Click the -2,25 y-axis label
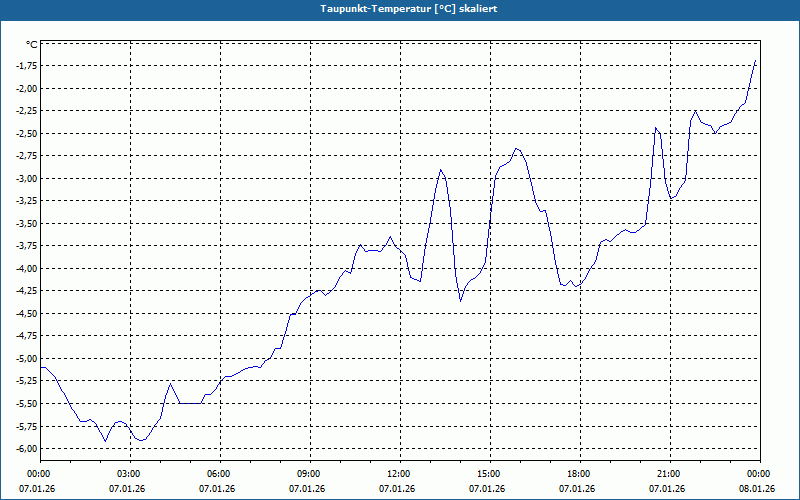 pyautogui.click(x=28, y=111)
